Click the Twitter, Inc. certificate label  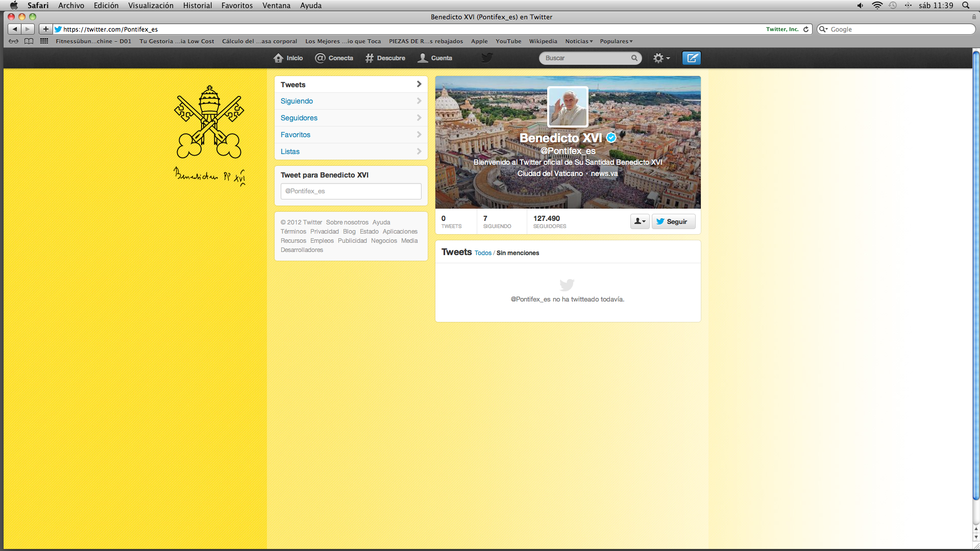click(782, 29)
